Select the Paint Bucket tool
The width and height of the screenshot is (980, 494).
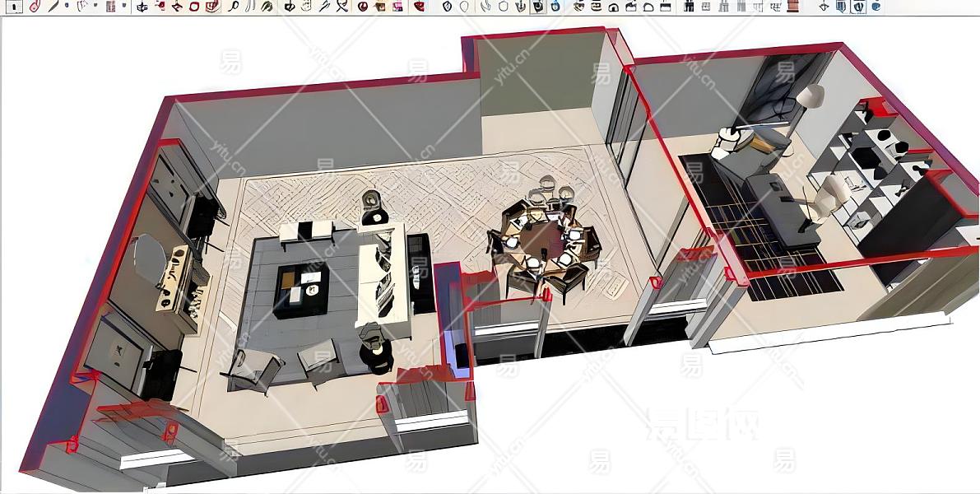pos(267,7)
